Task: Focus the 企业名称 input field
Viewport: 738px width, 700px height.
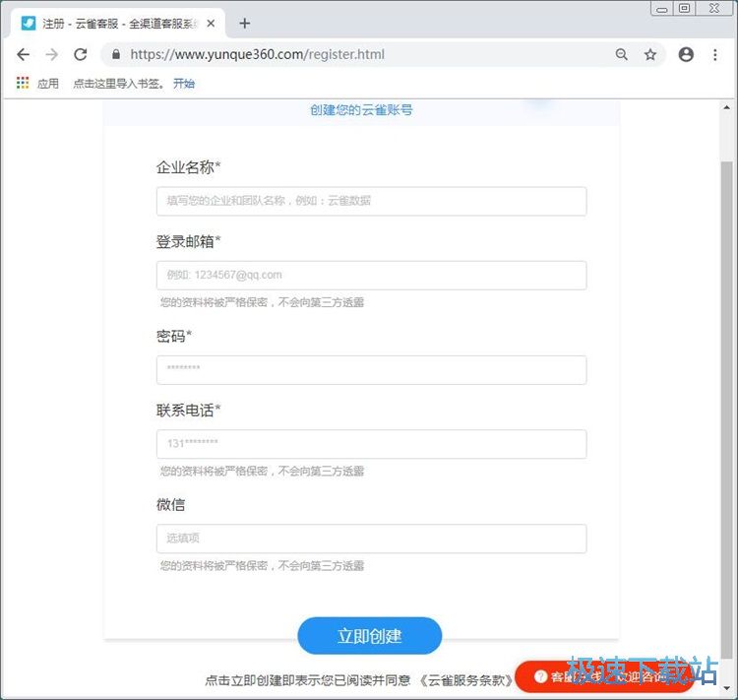Action: point(371,201)
